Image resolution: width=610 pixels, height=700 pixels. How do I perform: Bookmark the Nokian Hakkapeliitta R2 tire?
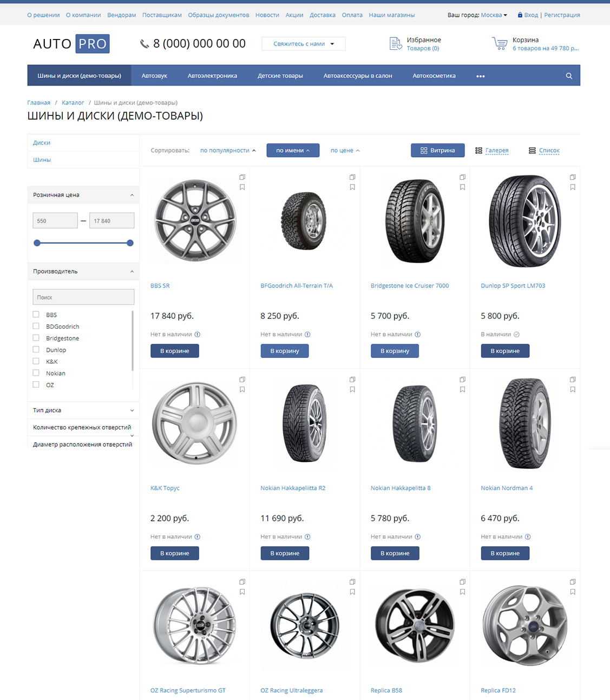pyautogui.click(x=352, y=390)
